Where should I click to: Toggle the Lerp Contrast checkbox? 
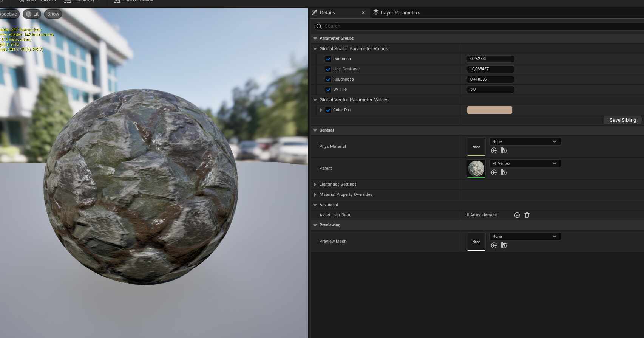tap(328, 69)
